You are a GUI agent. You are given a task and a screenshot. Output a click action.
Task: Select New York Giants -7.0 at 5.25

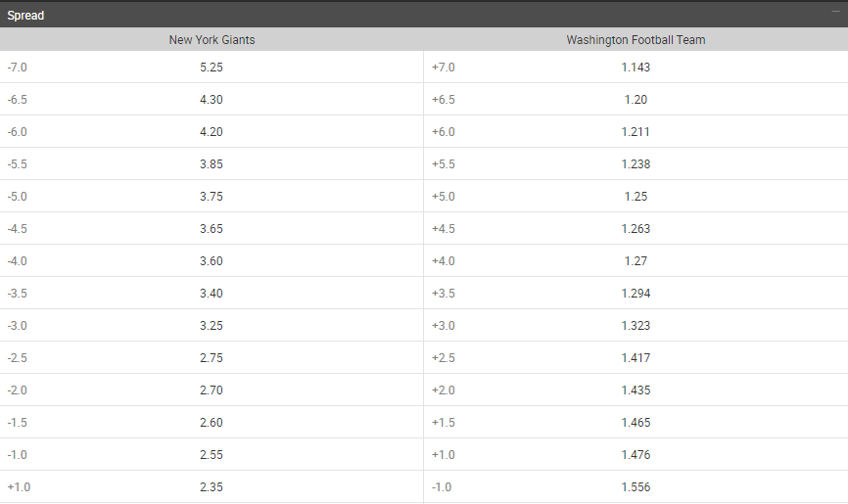tap(212, 68)
